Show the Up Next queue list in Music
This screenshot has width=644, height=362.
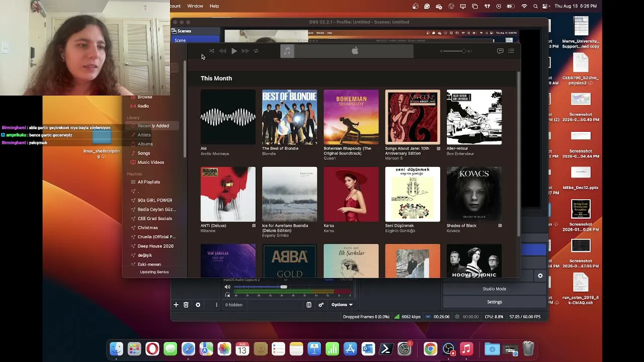511,51
